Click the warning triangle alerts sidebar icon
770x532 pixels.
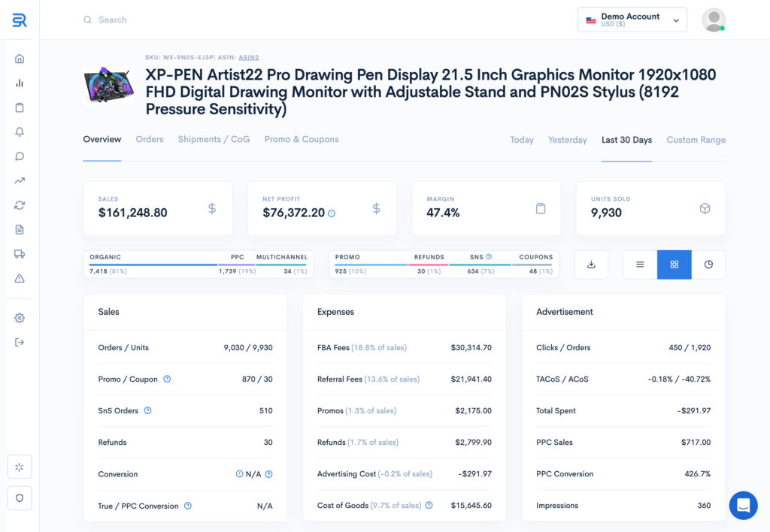[20, 278]
